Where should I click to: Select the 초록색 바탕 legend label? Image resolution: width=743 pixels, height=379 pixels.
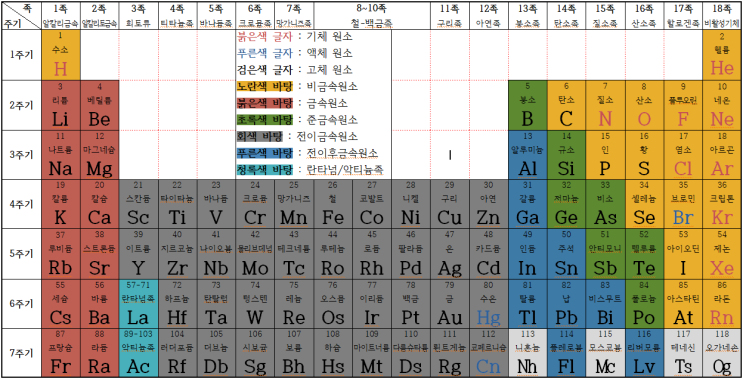pos(265,119)
